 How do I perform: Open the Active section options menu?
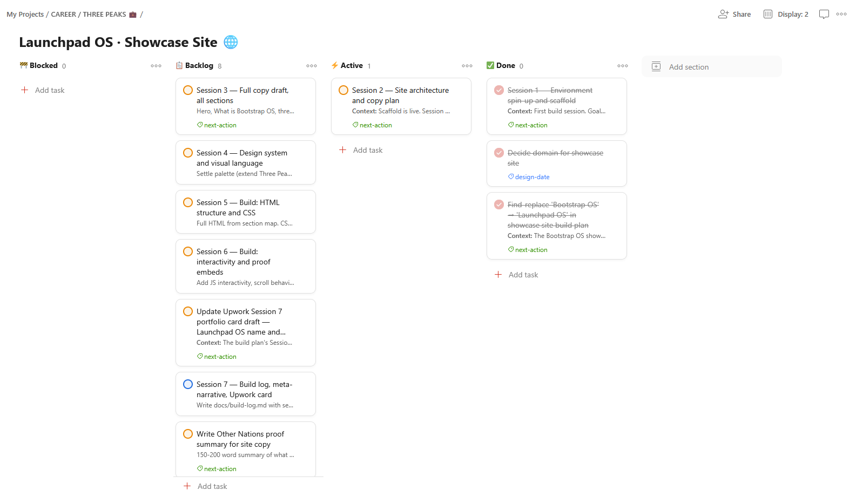tap(467, 66)
